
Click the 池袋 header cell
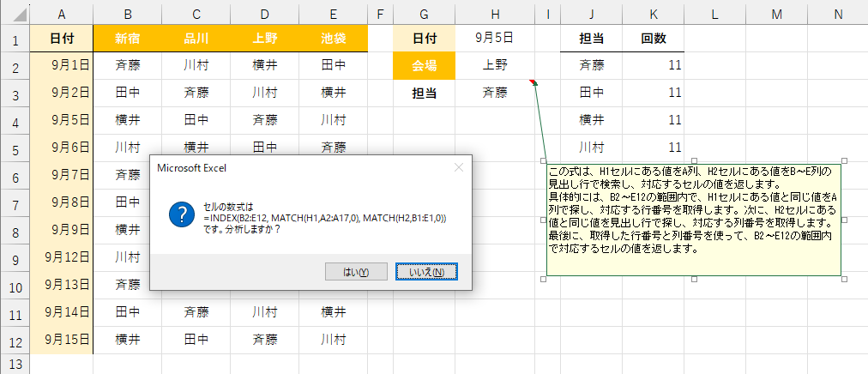tap(334, 39)
